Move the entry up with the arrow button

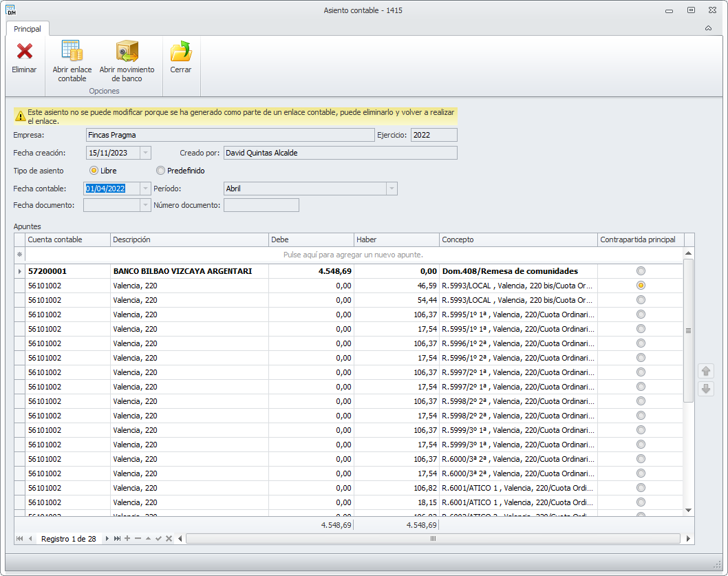705,371
